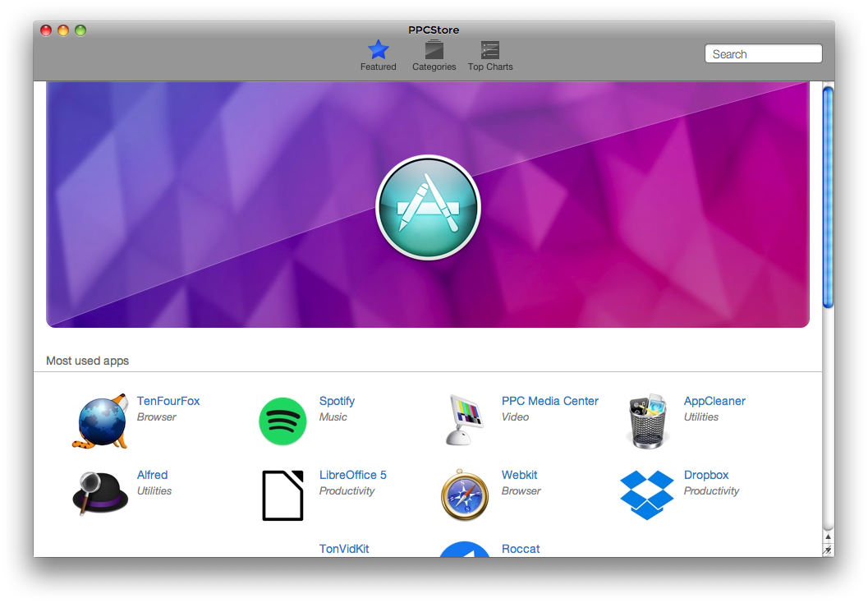This screenshot has height=603, width=868.
Task: Open the Webkit app link
Action: 519,475
